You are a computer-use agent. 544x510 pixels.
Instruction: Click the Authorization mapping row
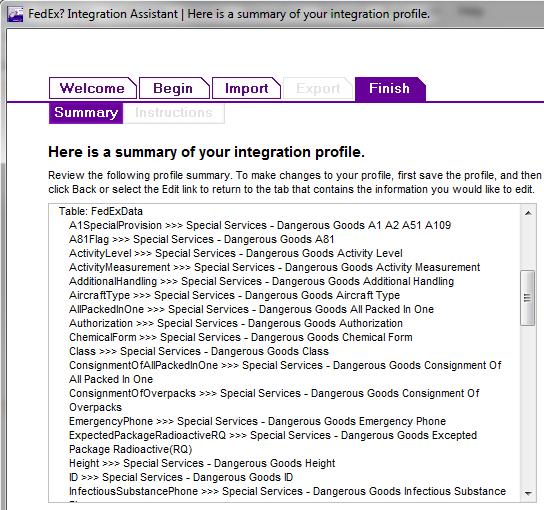[x=236, y=323]
